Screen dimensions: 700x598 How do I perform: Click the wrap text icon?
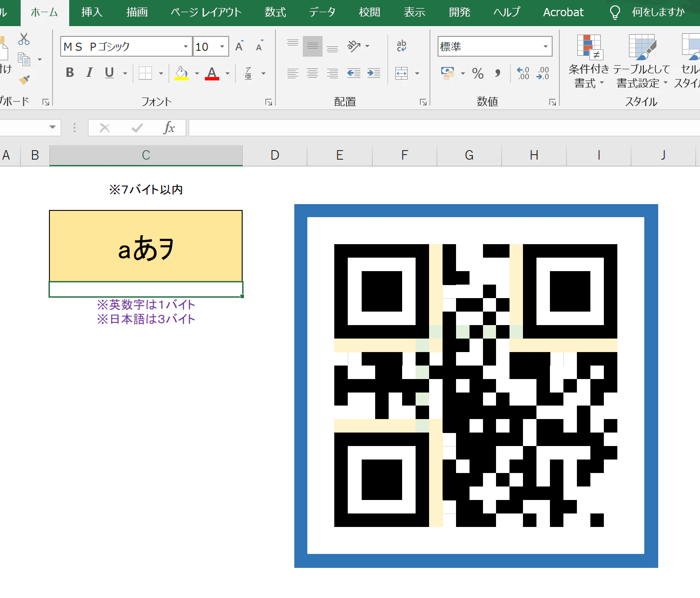tap(402, 46)
